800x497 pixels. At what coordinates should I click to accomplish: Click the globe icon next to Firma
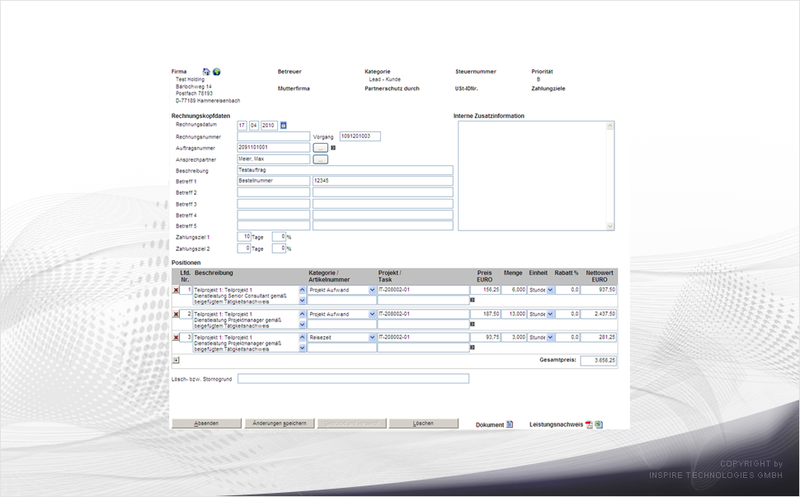click(x=216, y=72)
